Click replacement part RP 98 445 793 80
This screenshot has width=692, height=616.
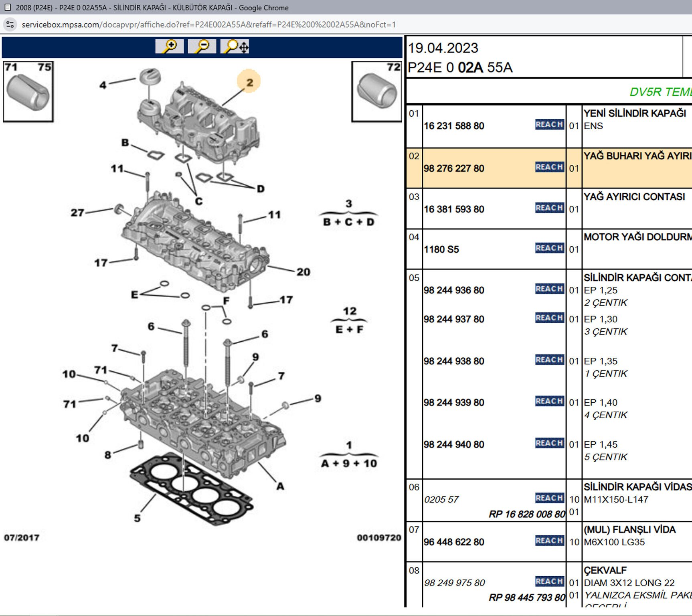coord(526,598)
